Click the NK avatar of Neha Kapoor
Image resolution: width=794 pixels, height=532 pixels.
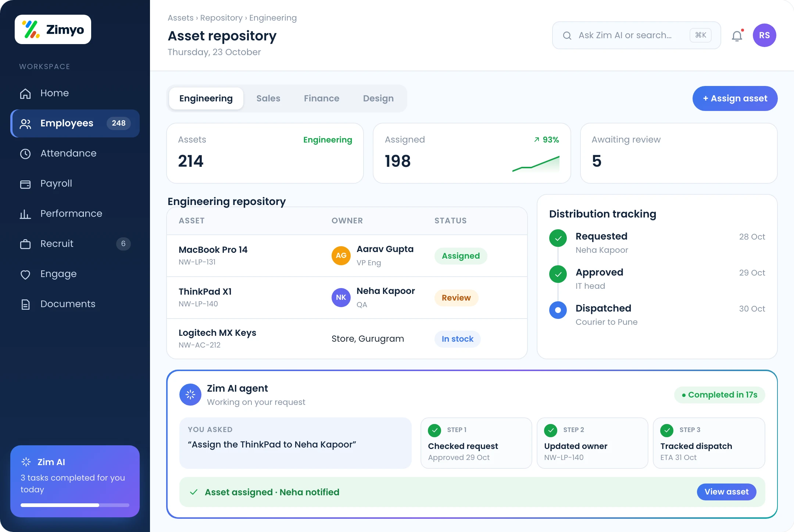(x=341, y=297)
